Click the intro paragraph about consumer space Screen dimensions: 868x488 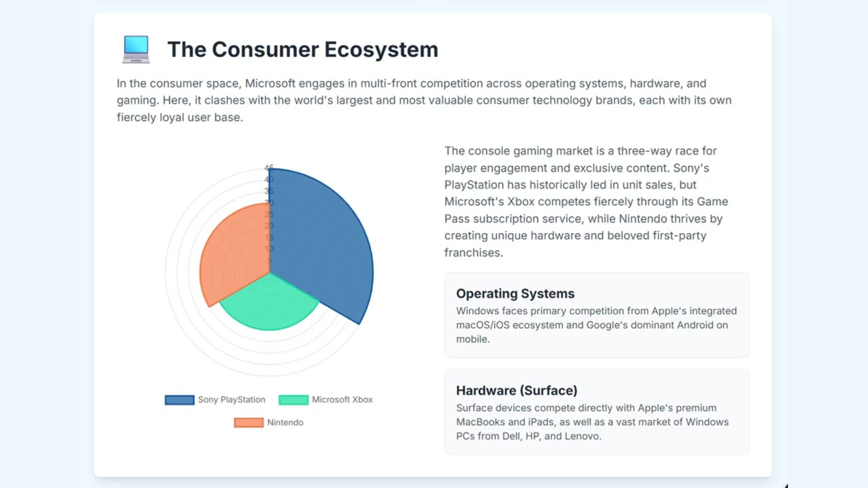pyautogui.click(x=424, y=100)
